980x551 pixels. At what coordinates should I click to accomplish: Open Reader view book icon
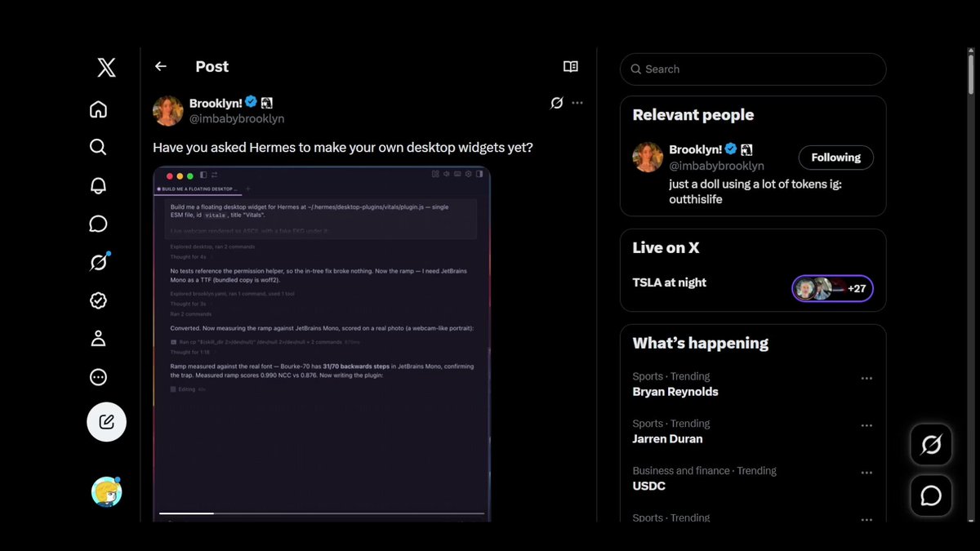(571, 67)
